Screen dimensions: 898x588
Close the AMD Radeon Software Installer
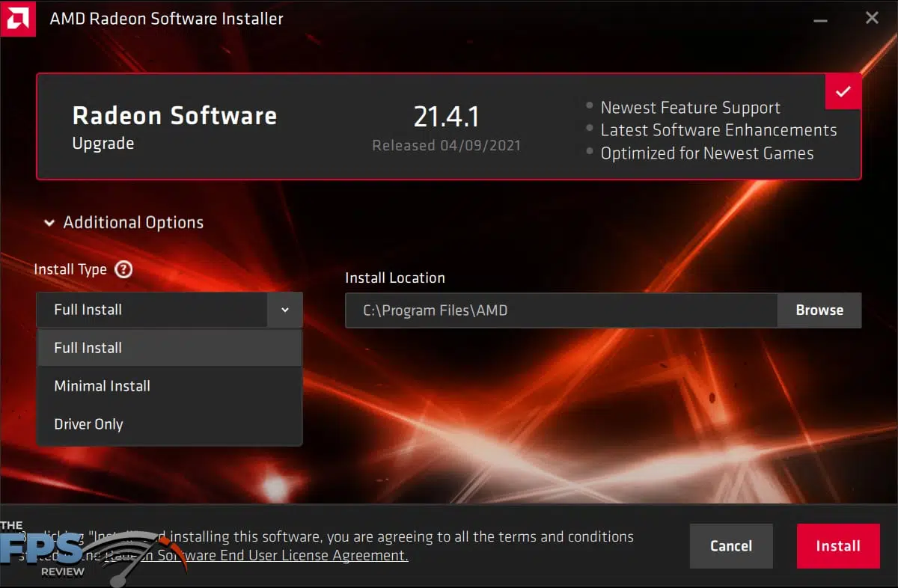pos(872,18)
